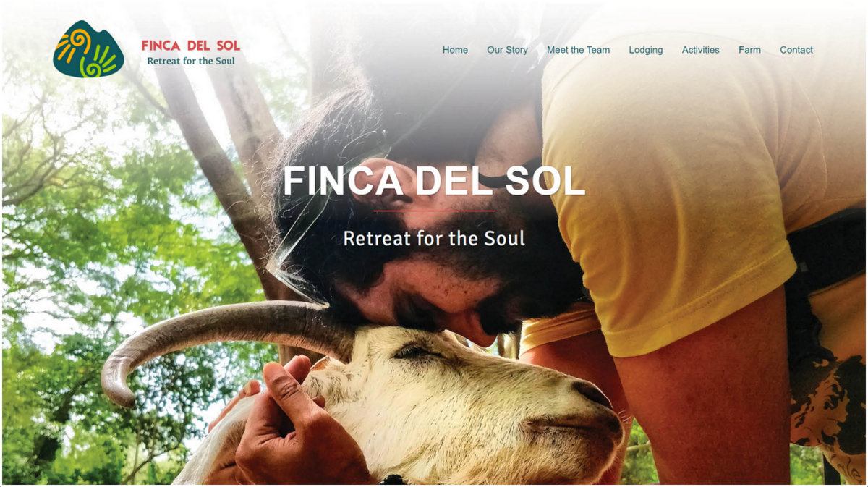868x487 pixels.
Task: Click the red divider line below heading
Action: point(434,211)
